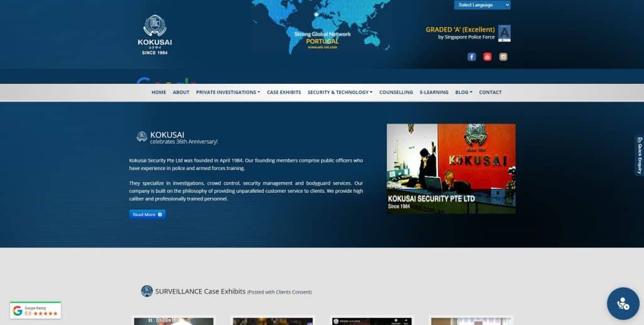Click the SURVEILLANCE Case Exhibits heading
The width and height of the screenshot is (644, 325).
tap(201, 291)
